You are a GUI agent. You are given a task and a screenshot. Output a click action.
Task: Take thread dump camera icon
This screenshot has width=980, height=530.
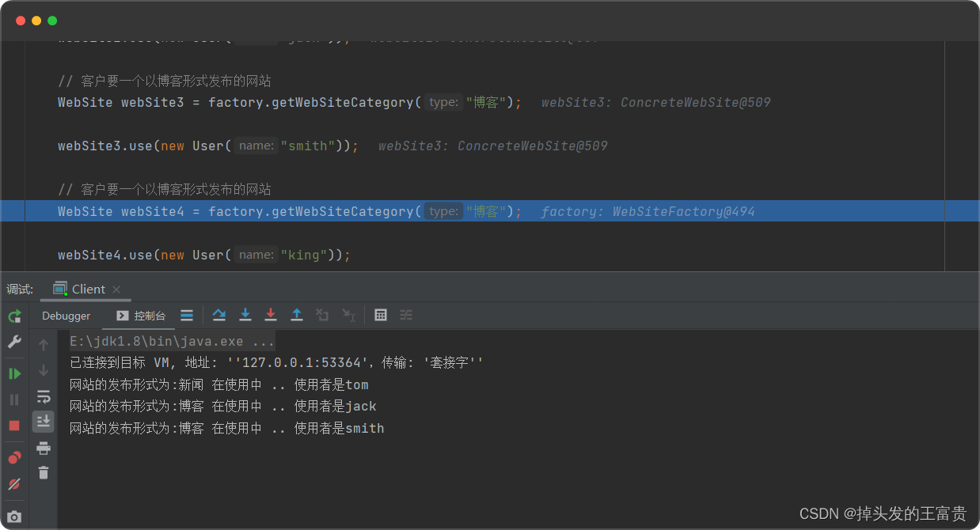point(14,517)
